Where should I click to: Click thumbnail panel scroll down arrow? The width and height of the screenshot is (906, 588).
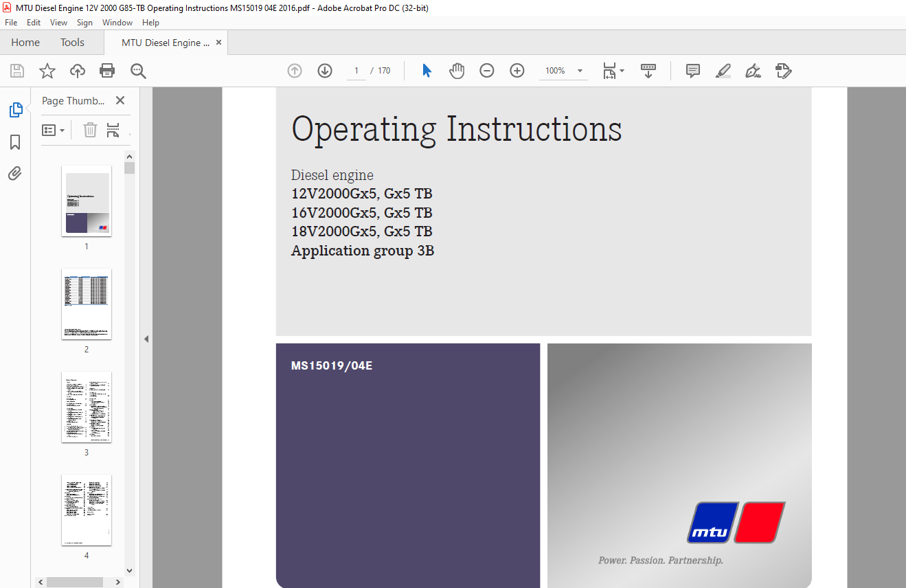coord(130,570)
